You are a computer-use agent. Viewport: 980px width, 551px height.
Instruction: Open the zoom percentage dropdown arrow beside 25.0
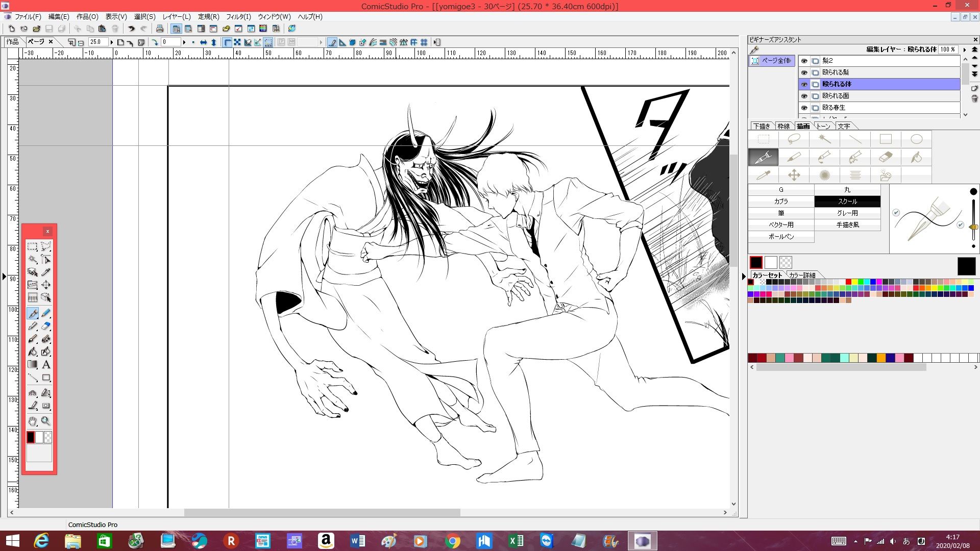pos(111,42)
